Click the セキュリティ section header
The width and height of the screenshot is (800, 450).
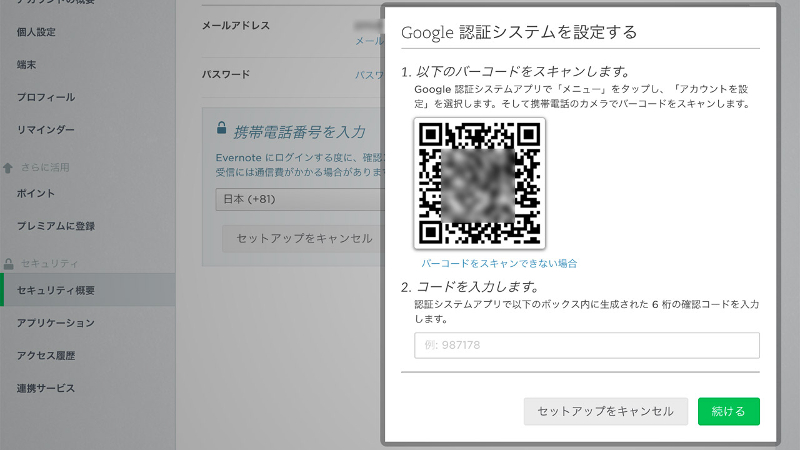(49, 264)
